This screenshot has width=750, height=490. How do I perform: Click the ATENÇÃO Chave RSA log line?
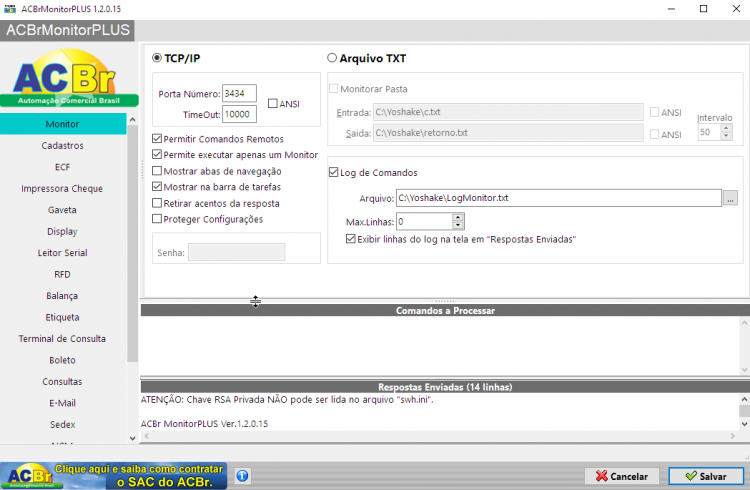(x=287, y=400)
